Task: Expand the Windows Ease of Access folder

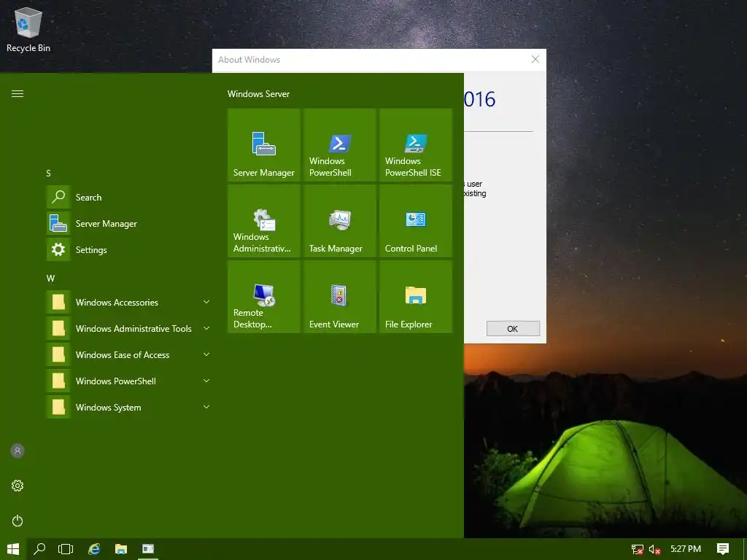Action: (130, 354)
